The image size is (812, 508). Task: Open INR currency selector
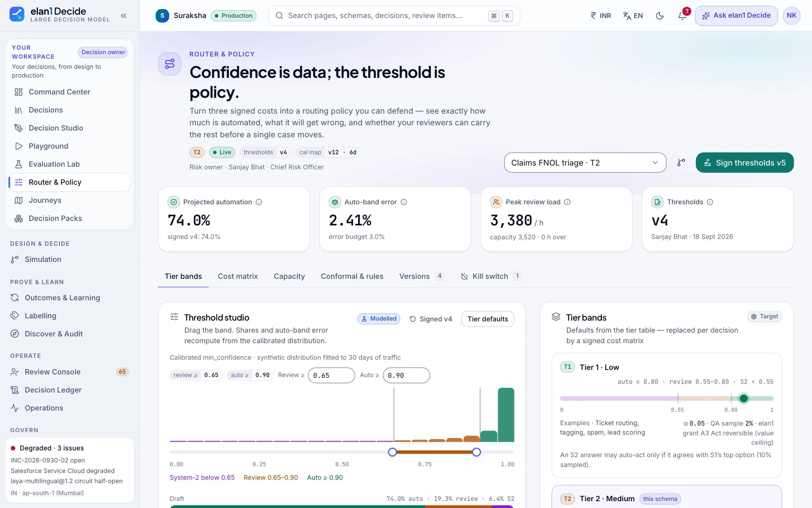601,16
